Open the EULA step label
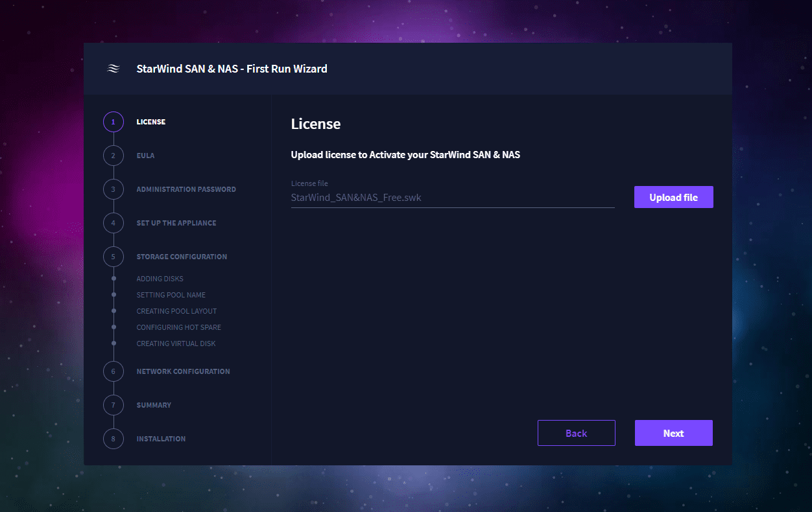 pos(145,156)
